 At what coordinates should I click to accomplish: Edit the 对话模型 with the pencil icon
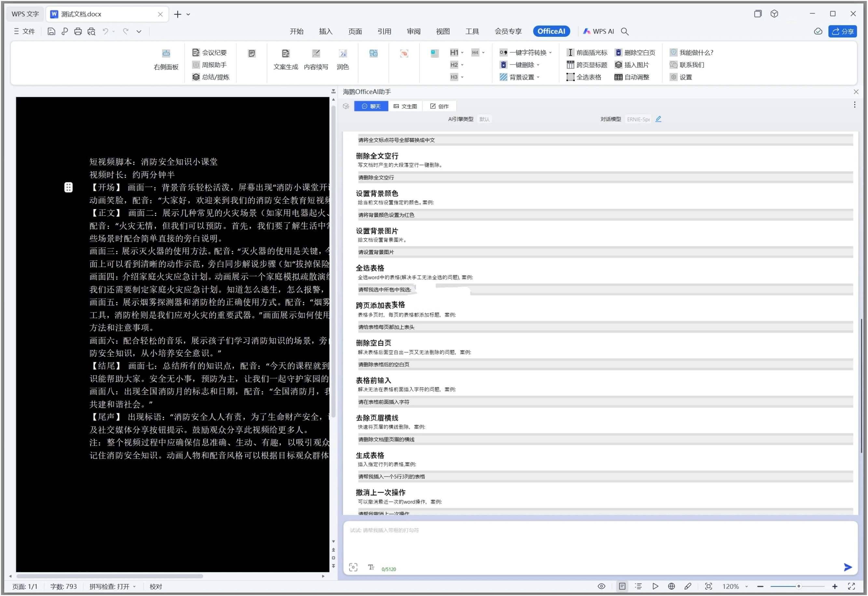(x=658, y=119)
